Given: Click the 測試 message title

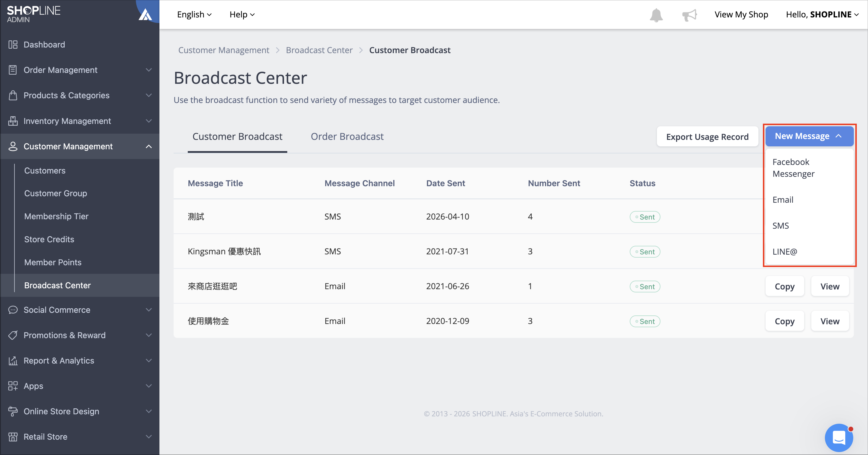Looking at the screenshot, I should tap(196, 217).
